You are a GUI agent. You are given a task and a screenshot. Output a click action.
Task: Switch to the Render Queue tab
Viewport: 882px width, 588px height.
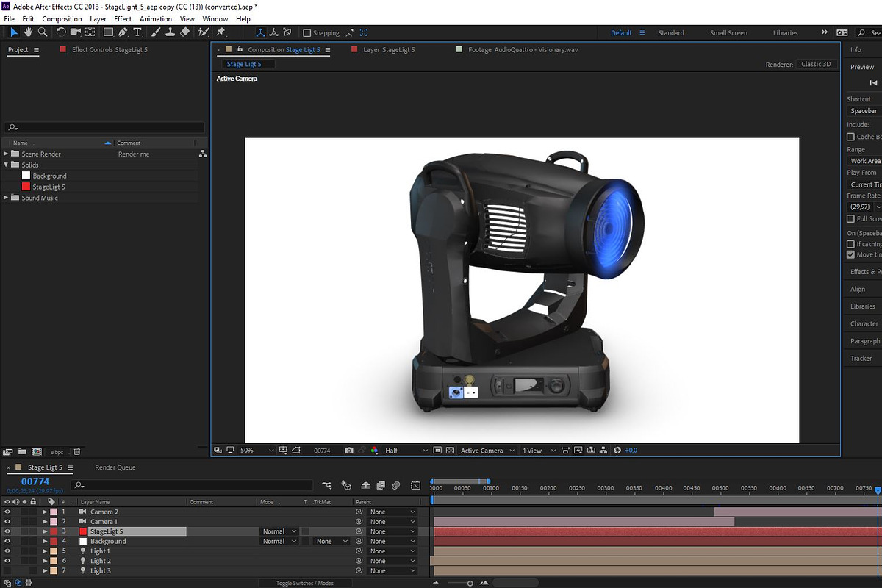point(115,467)
